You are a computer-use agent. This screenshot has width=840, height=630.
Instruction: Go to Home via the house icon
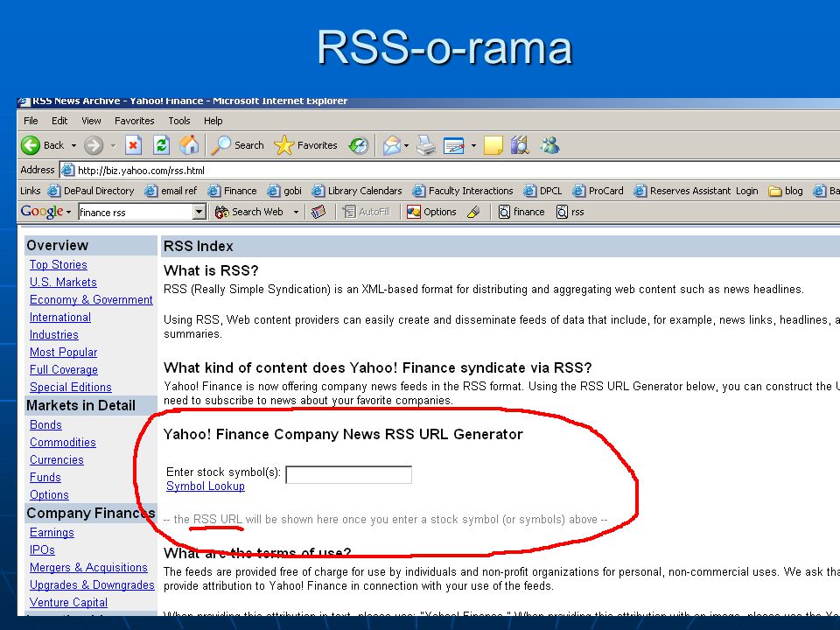pyautogui.click(x=189, y=145)
